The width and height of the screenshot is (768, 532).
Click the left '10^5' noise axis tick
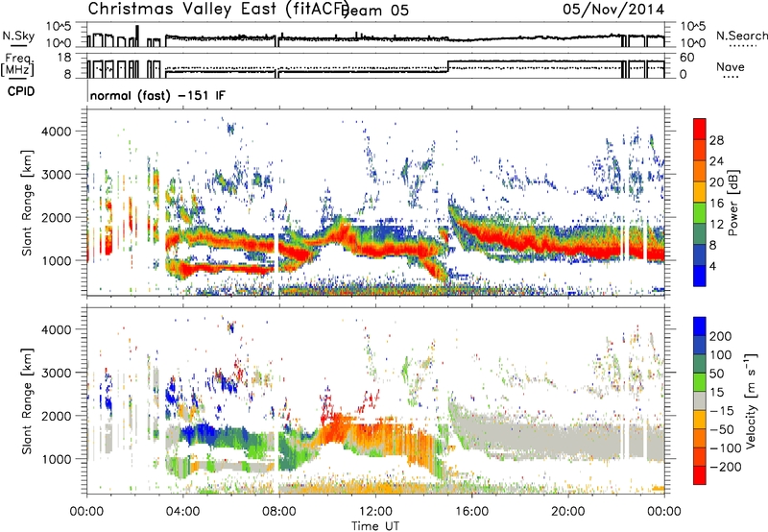59,26
